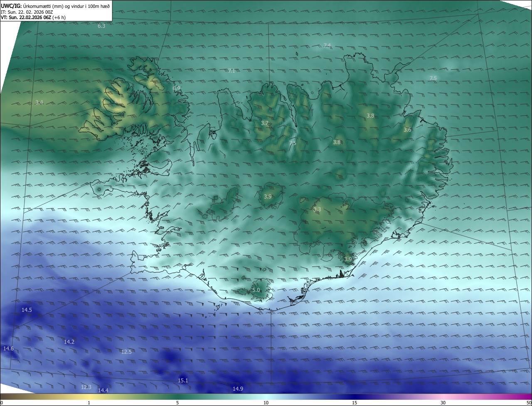The image size is (532, 406).
Task: Click the 14.5 value label on the map
Action: click(27, 310)
